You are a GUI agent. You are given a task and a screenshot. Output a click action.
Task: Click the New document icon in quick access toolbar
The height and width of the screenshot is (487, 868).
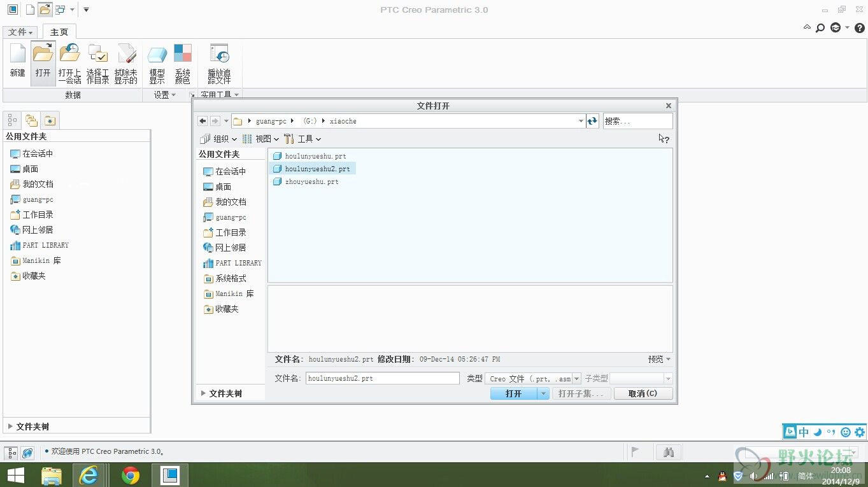(x=30, y=10)
